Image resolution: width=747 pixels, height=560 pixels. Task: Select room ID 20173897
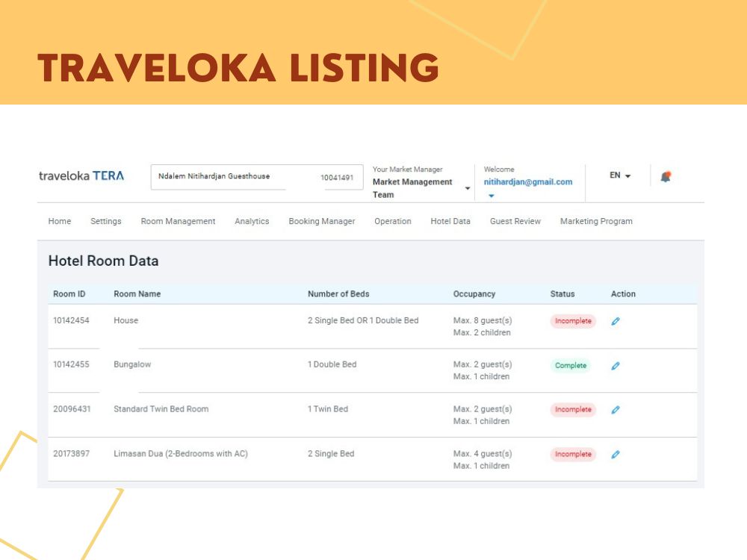coord(71,454)
